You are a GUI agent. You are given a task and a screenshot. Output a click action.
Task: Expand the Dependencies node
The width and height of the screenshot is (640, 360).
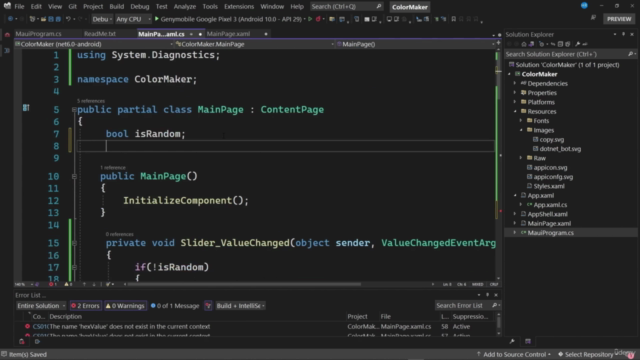click(515, 84)
